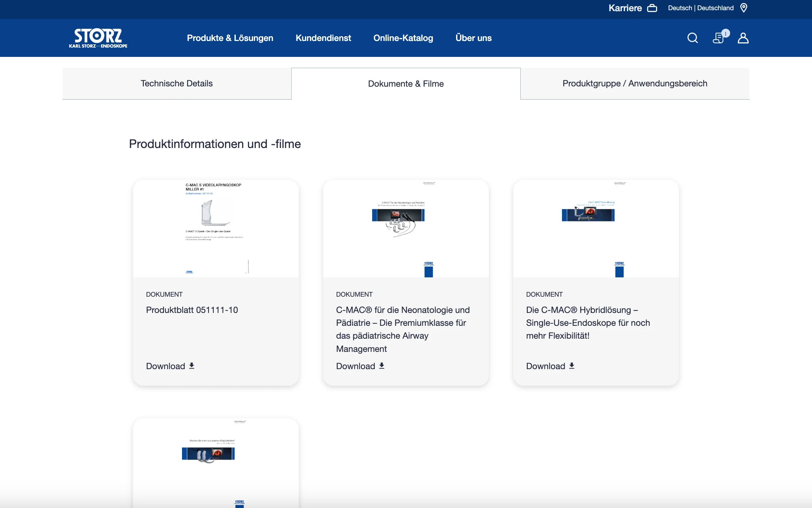Click the Karriere briefcase icon
The height and width of the screenshot is (508, 812).
click(652, 8)
